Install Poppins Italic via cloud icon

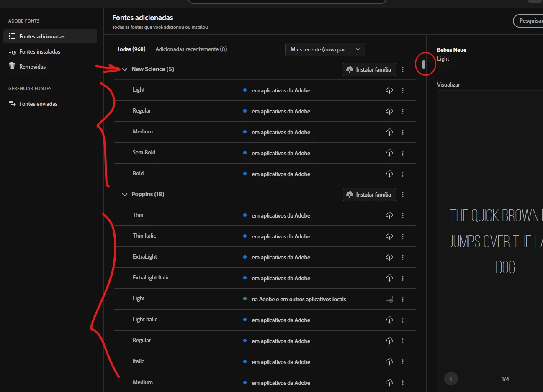(x=389, y=362)
